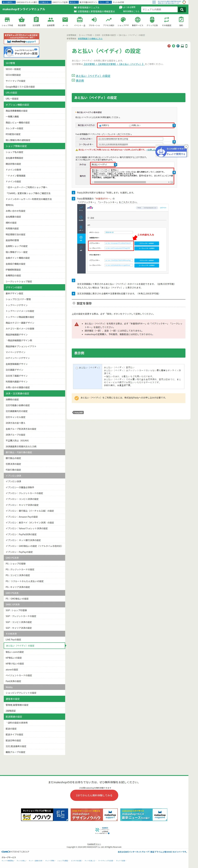The width and height of the screenshot is (198, 868).
Task: Click the SEO管理 sidebar section header
Action: (34, 63)
